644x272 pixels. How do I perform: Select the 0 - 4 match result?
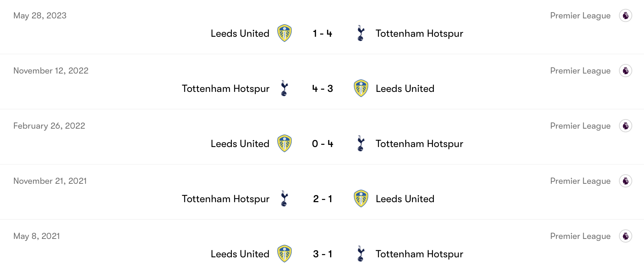click(x=322, y=144)
